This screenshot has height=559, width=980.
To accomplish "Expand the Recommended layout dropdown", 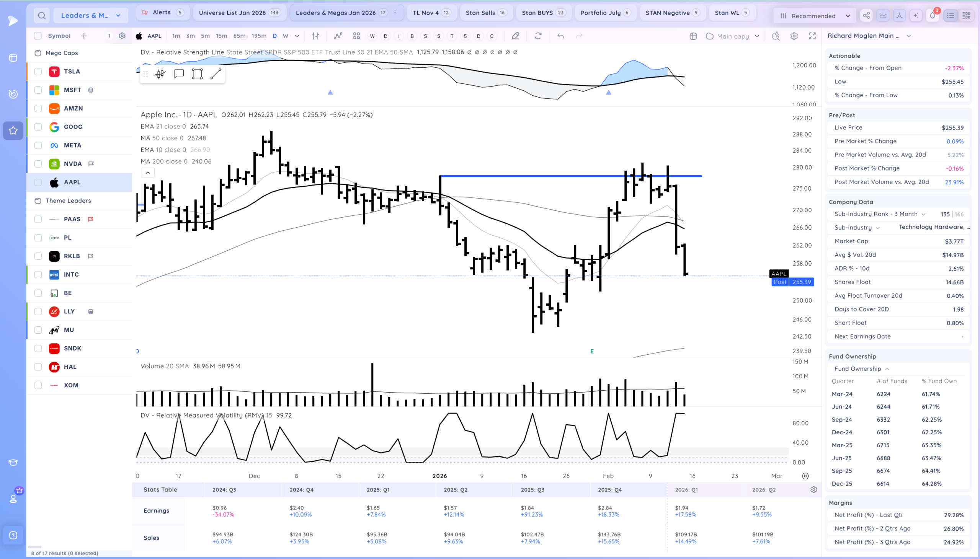I will pyautogui.click(x=814, y=16).
